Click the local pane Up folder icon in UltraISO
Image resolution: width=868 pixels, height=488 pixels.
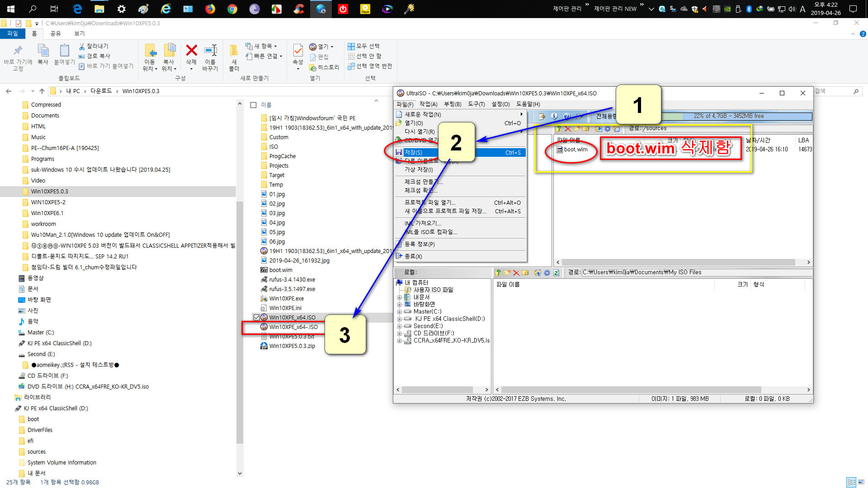pos(498,272)
